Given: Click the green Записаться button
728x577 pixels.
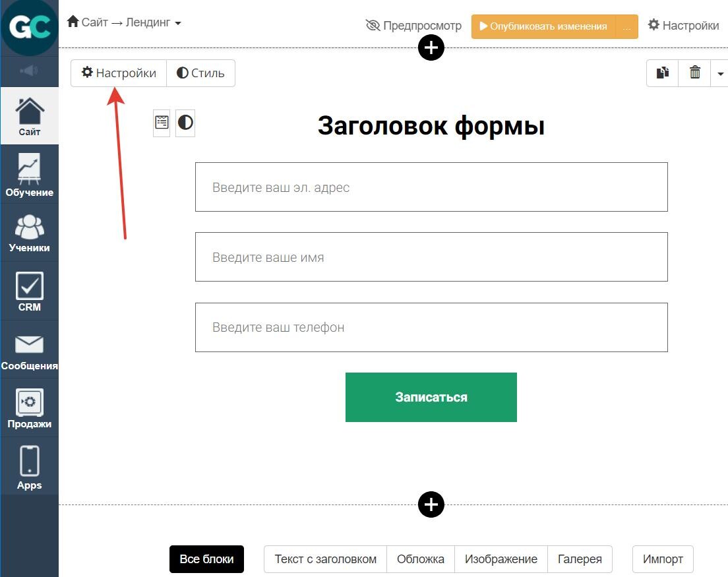Looking at the screenshot, I should pos(431,398).
